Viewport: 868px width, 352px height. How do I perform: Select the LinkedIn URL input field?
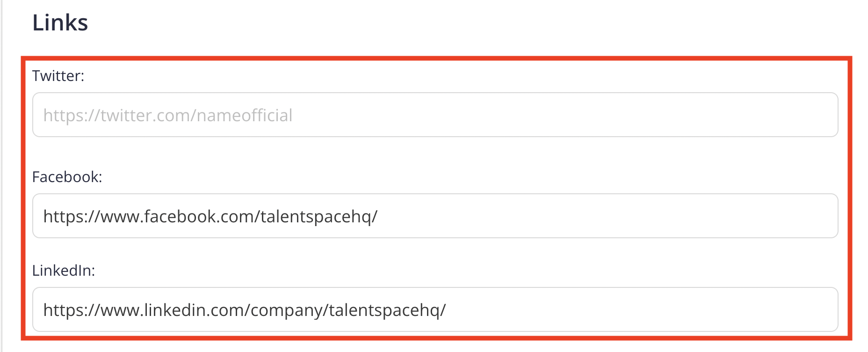pos(435,310)
